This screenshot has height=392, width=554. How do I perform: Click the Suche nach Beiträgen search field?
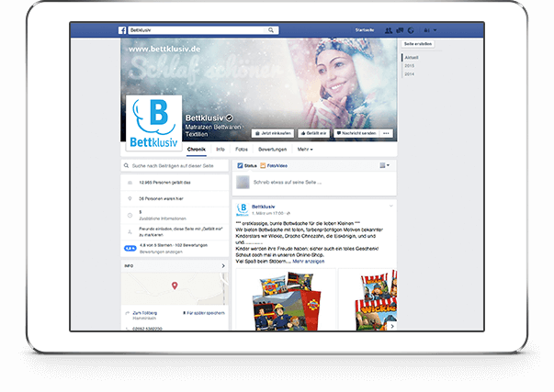click(175, 165)
